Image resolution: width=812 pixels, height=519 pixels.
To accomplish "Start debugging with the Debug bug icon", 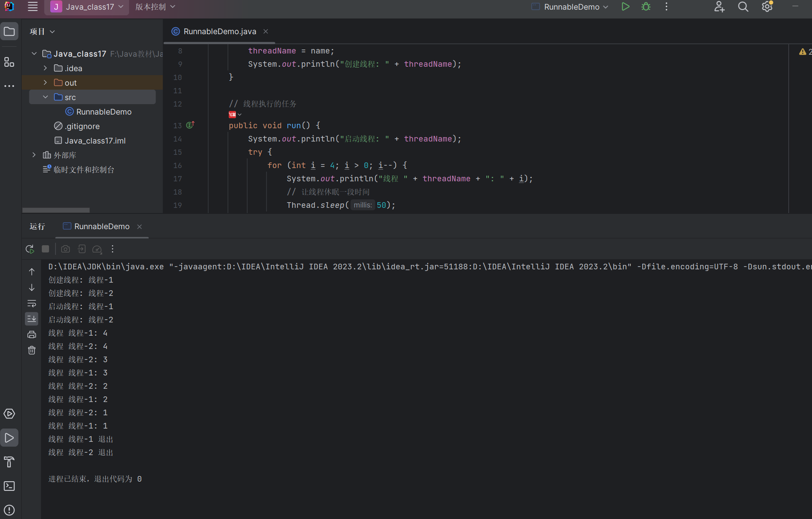I will [646, 7].
